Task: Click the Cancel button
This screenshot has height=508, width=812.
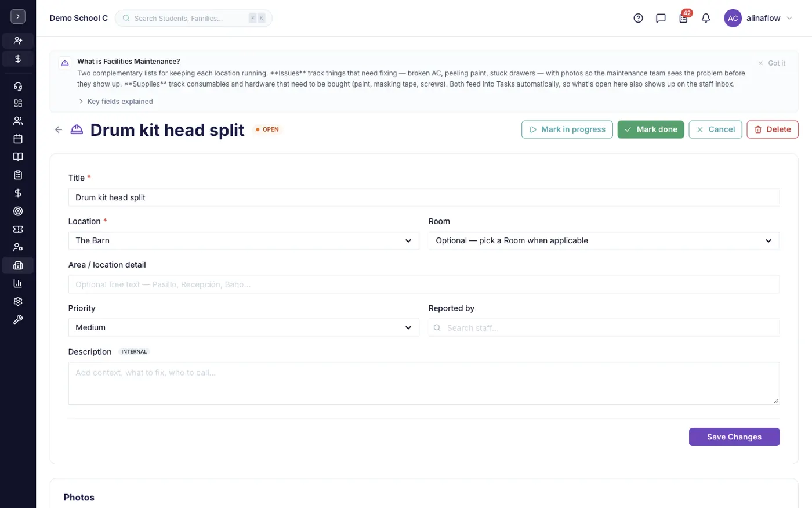Action: pos(716,129)
